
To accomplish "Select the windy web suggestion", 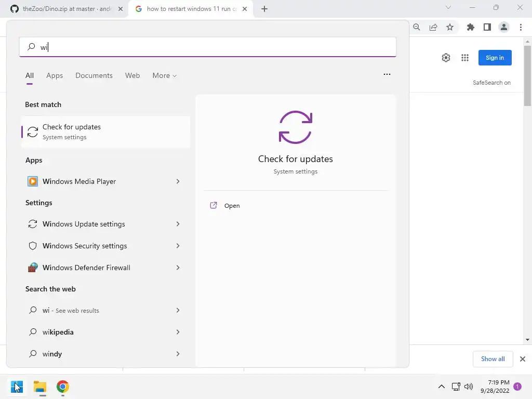I will (x=97, y=354).
